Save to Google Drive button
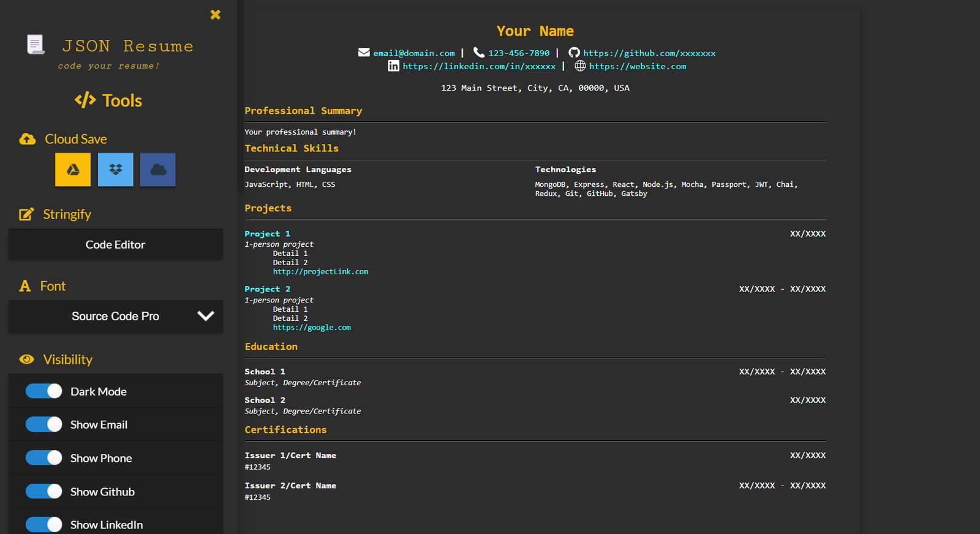The image size is (980, 534). point(73,170)
